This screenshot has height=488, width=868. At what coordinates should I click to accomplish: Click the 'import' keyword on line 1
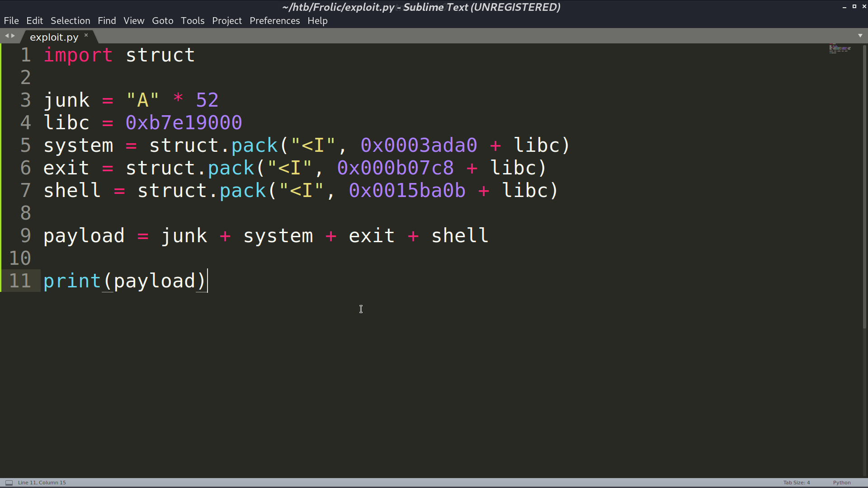(78, 55)
